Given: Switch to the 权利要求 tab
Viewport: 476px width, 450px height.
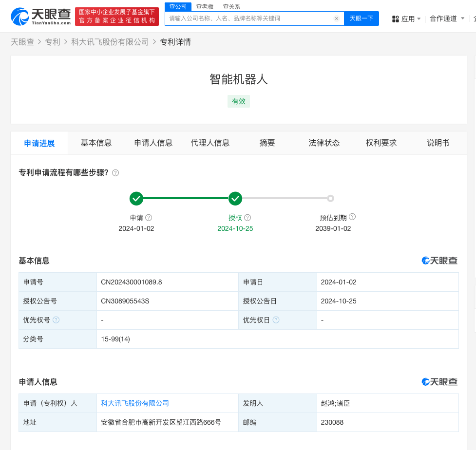Looking at the screenshot, I should pos(381,143).
